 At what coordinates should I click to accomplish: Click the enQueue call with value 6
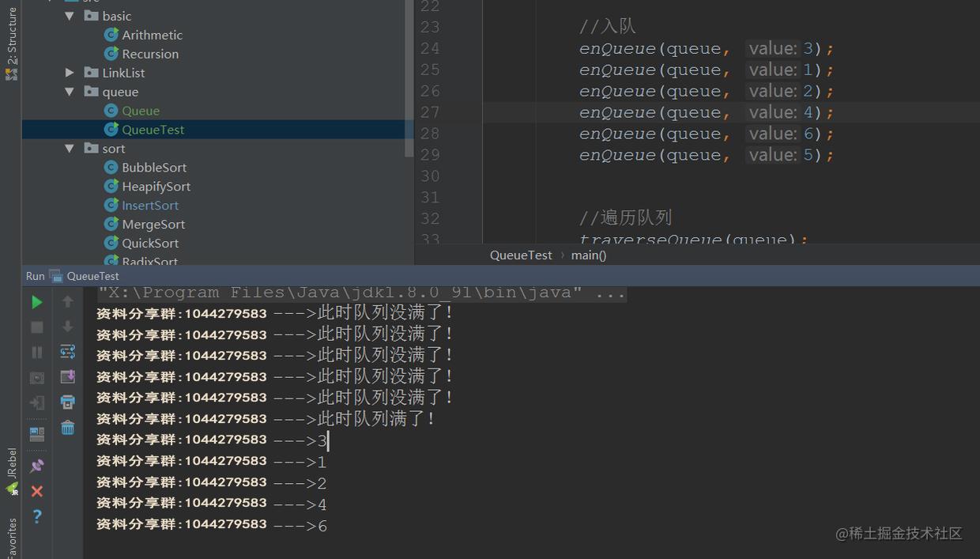(707, 134)
